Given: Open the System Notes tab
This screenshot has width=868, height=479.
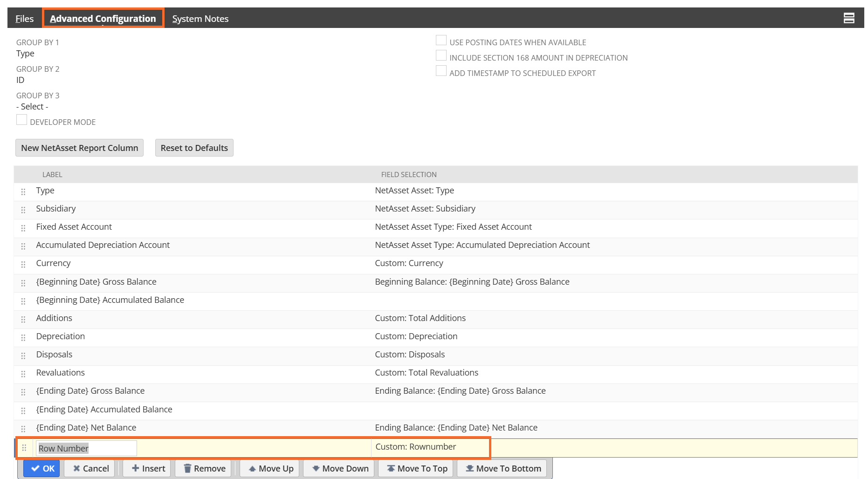Looking at the screenshot, I should 200,19.
